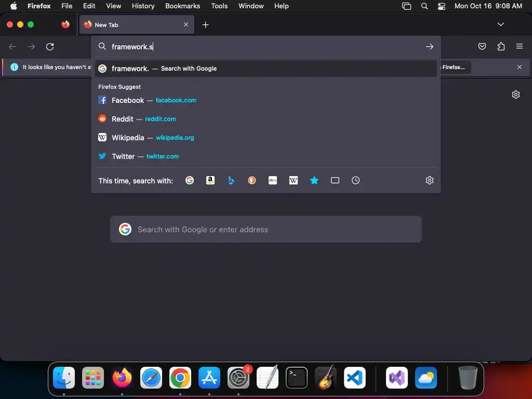Open Spotlight search in menu bar
This screenshot has height=399, width=532.
pos(424,6)
